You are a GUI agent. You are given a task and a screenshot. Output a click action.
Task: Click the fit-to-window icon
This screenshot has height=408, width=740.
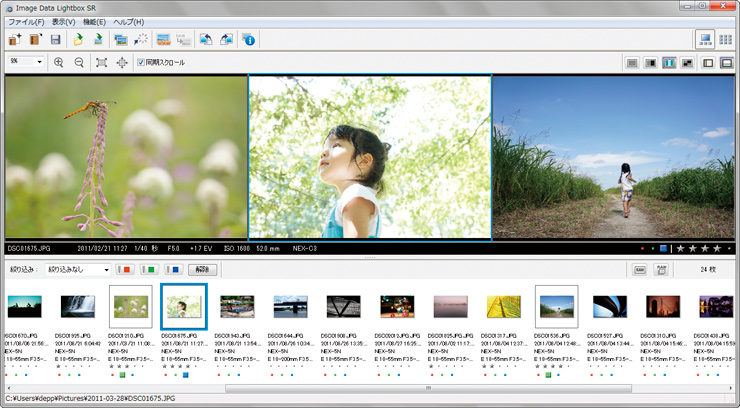click(x=102, y=63)
